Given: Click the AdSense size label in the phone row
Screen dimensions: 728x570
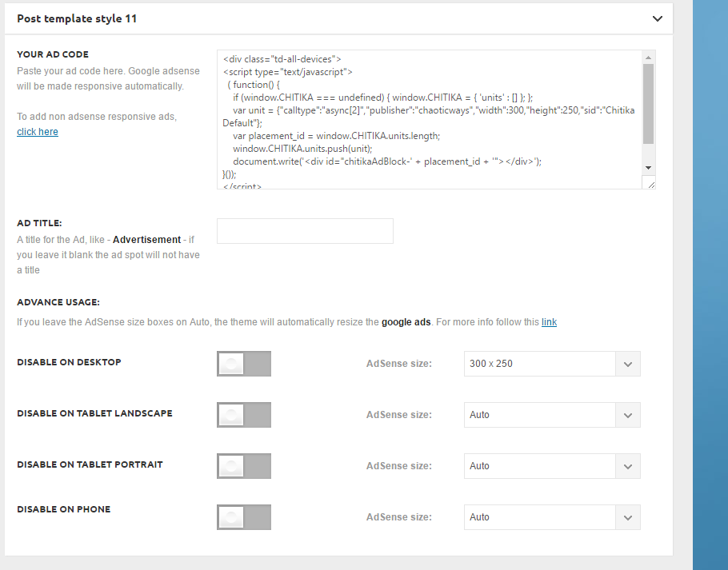Looking at the screenshot, I should click(399, 517).
